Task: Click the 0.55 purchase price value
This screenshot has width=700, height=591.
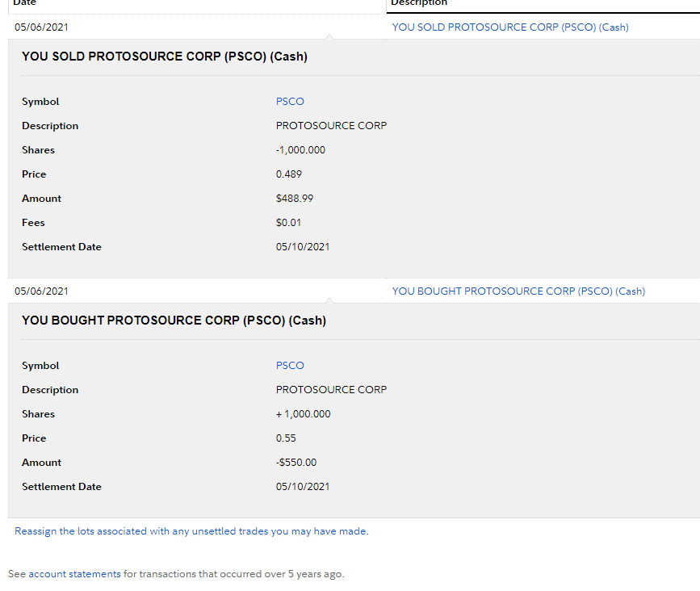Action: 286,438
